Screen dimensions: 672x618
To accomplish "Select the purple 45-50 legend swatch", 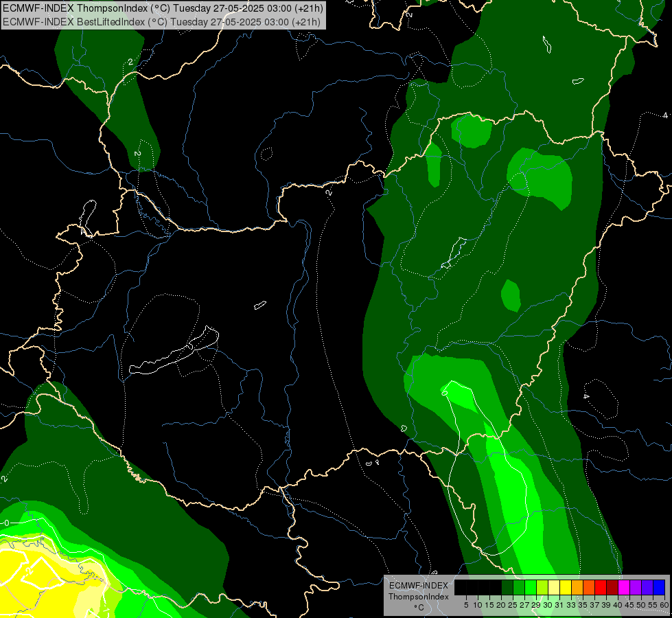I will [636, 587].
